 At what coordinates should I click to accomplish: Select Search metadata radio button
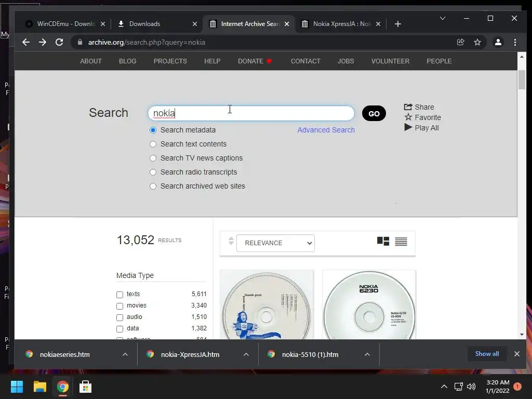click(153, 130)
